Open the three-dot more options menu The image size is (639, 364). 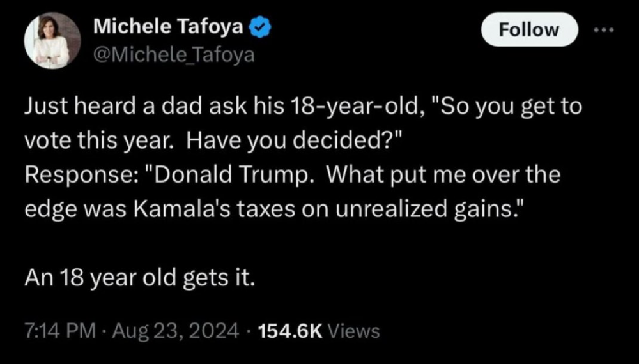pos(602,30)
